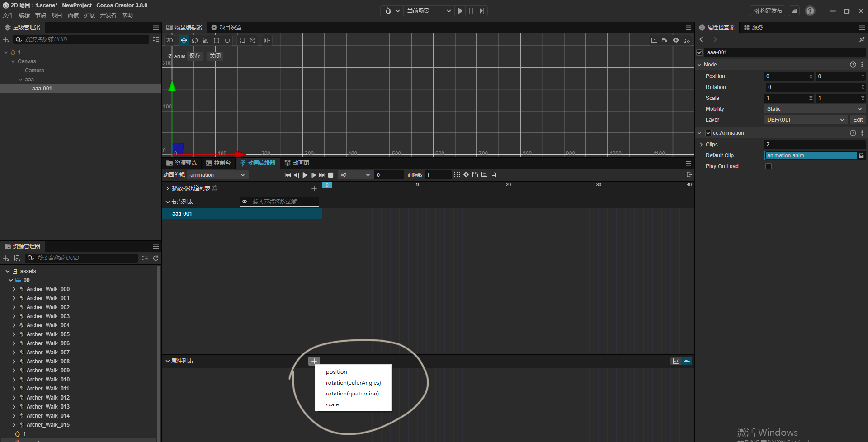Toggle local/global coordinate cube icon
The height and width of the screenshot is (442, 868).
tap(253, 40)
